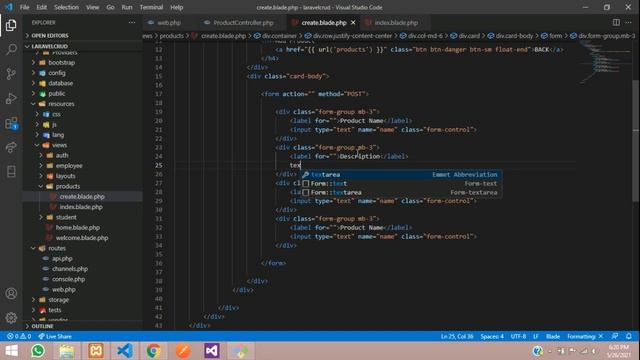
Task: Click div.card-body breadcrumb
Action: tap(514, 36)
